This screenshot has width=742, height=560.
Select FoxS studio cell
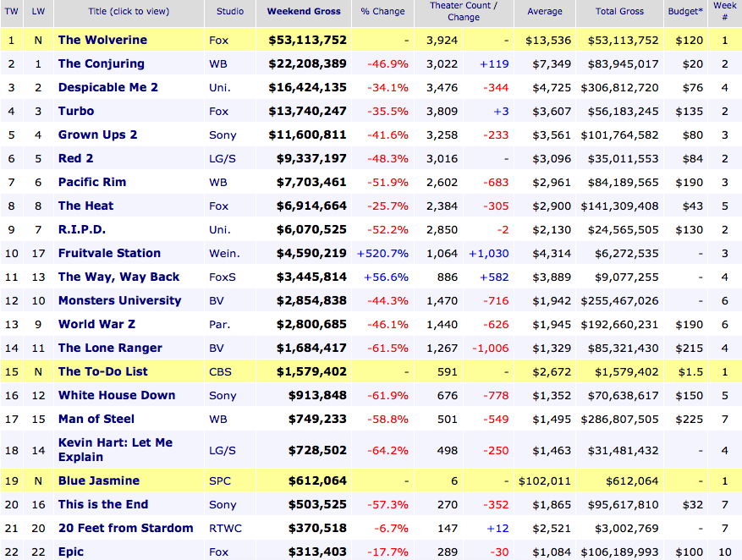click(x=223, y=277)
